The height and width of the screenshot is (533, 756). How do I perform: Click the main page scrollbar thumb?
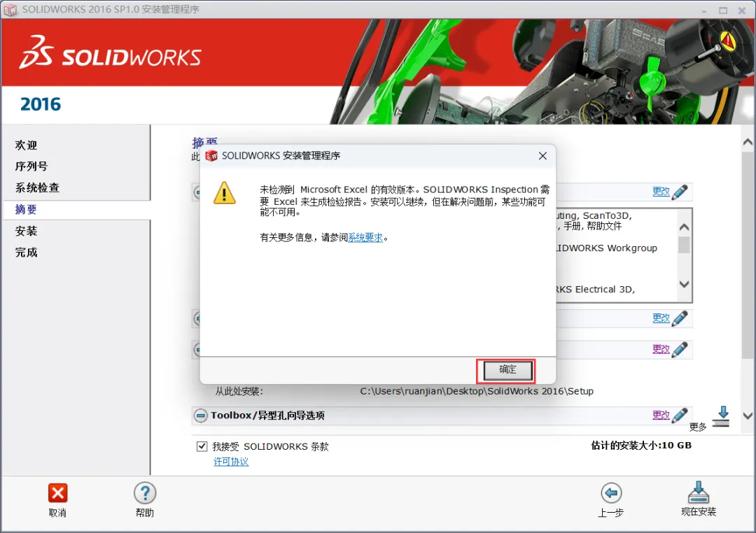(x=748, y=255)
